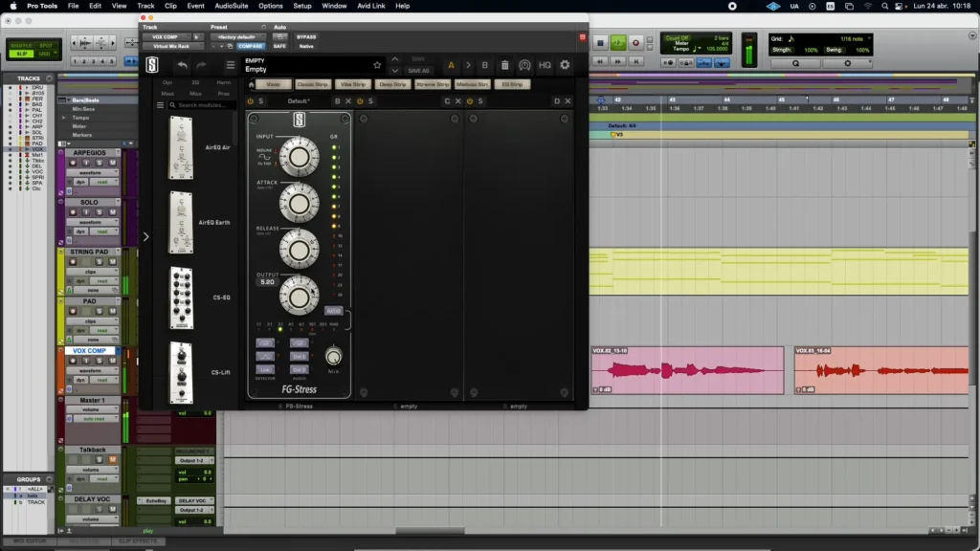Undo the last change in Virtual Mix Rack
Viewport: 980px width, 551px height.
pyautogui.click(x=182, y=65)
